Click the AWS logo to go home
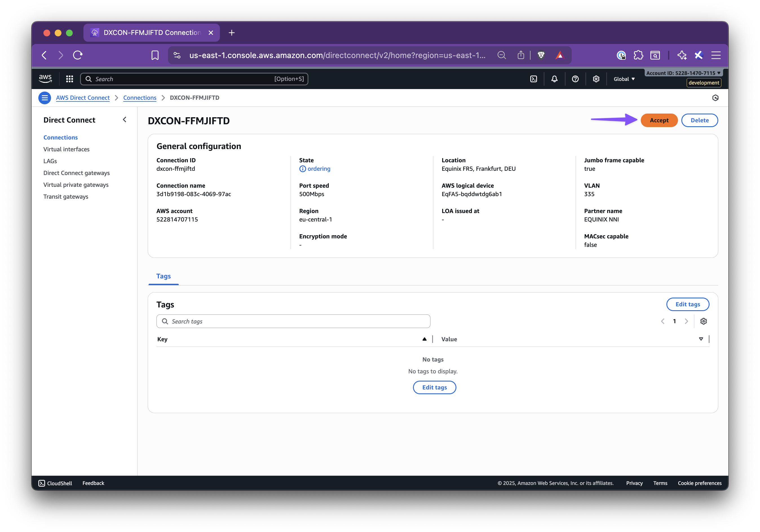The width and height of the screenshot is (760, 532). pyautogui.click(x=45, y=78)
